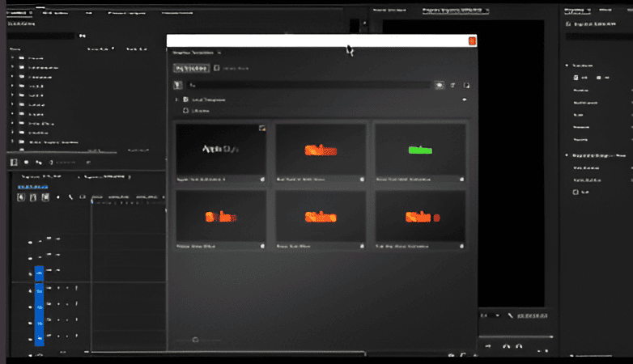Click list view icon at Project panel bottom
The image size is (633, 364).
(x=14, y=162)
